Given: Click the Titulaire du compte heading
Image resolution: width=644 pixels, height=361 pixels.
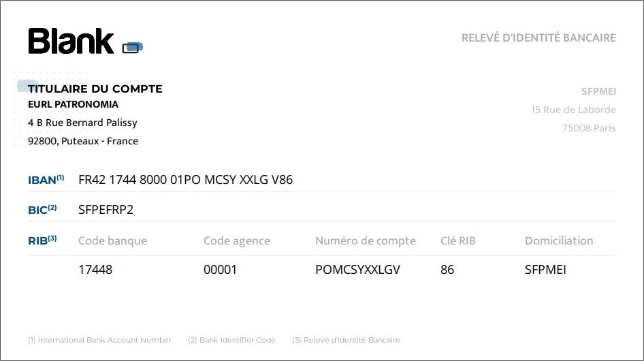Looking at the screenshot, I should coord(95,89).
